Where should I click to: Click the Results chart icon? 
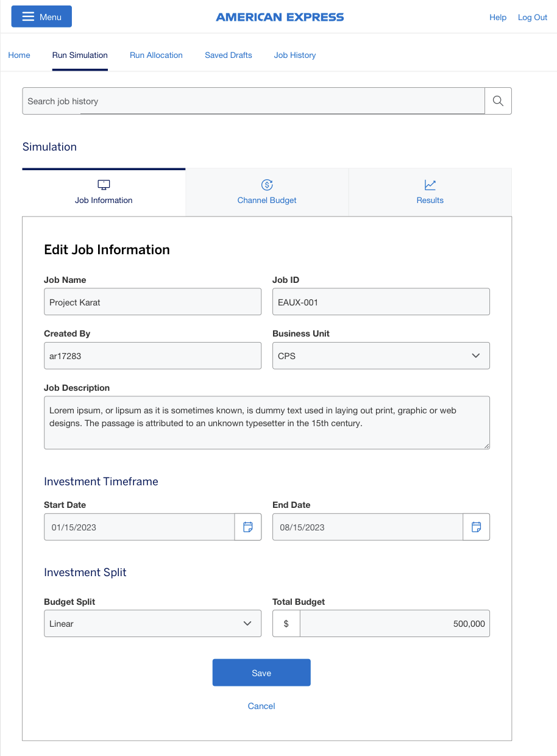point(430,185)
